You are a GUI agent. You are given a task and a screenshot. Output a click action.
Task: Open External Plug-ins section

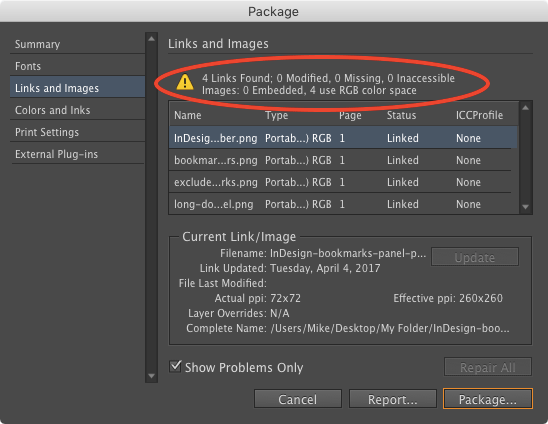point(77,154)
